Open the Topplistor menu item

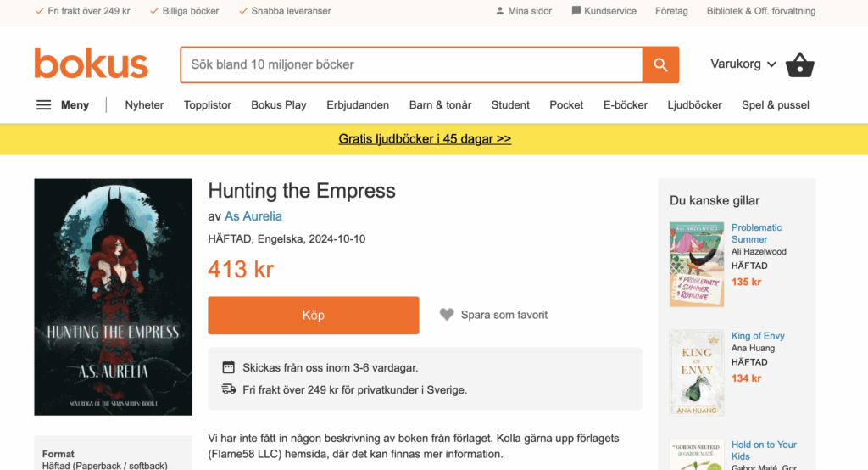pyautogui.click(x=208, y=104)
